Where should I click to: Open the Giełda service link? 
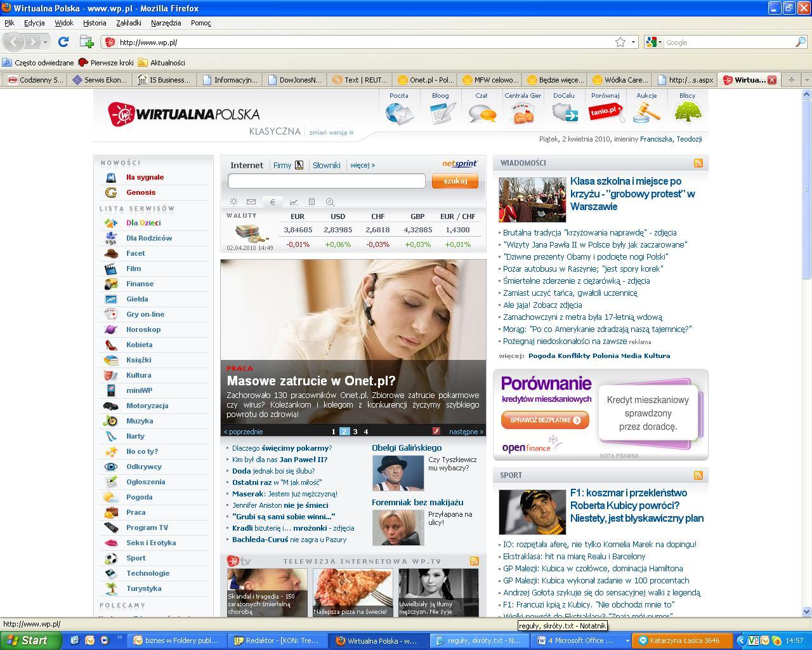click(x=137, y=299)
